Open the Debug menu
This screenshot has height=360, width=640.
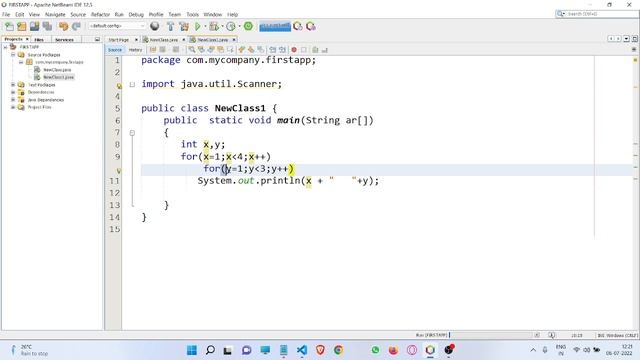pyautogui.click(x=136, y=14)
